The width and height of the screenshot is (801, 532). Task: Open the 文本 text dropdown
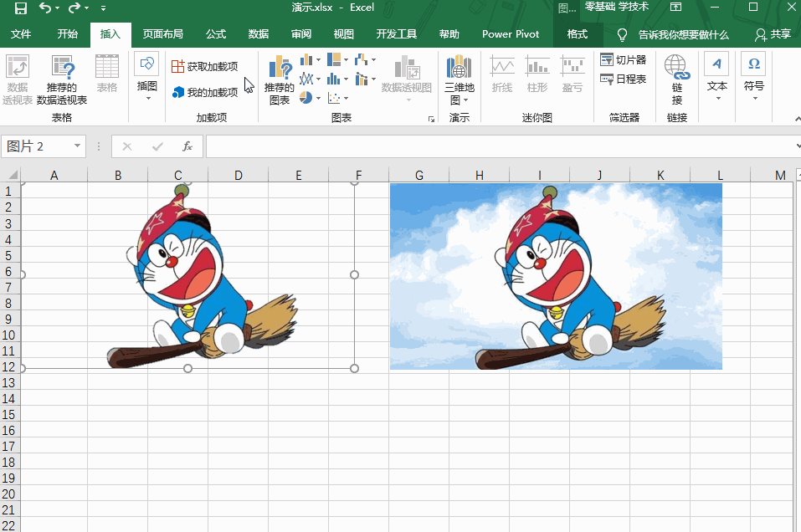click(716, 77)
